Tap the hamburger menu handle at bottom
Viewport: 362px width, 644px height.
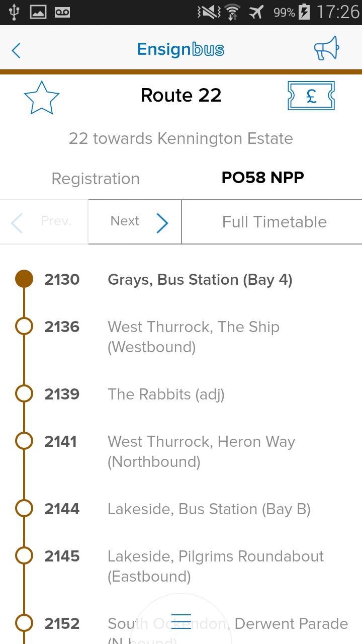point(181,621)
